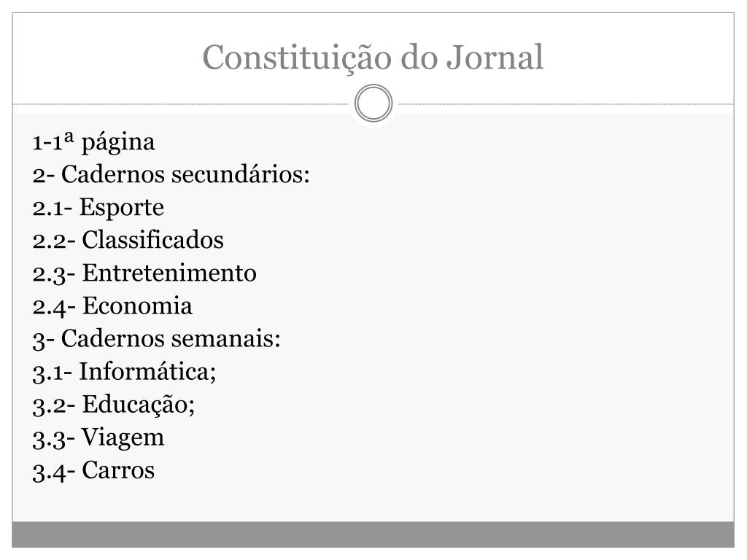Click the dotted divider line right of the circle
The height and width of the screenshot is (560, 747).
tap(566, 104)
